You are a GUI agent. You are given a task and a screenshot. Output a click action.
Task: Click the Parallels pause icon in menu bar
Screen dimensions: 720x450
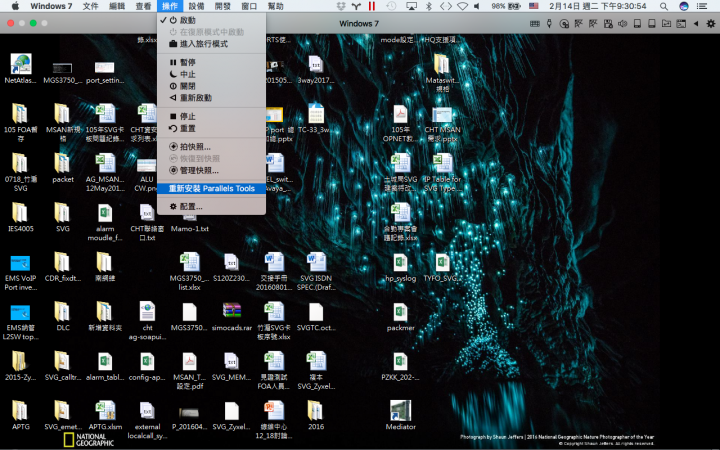(371, 6)
